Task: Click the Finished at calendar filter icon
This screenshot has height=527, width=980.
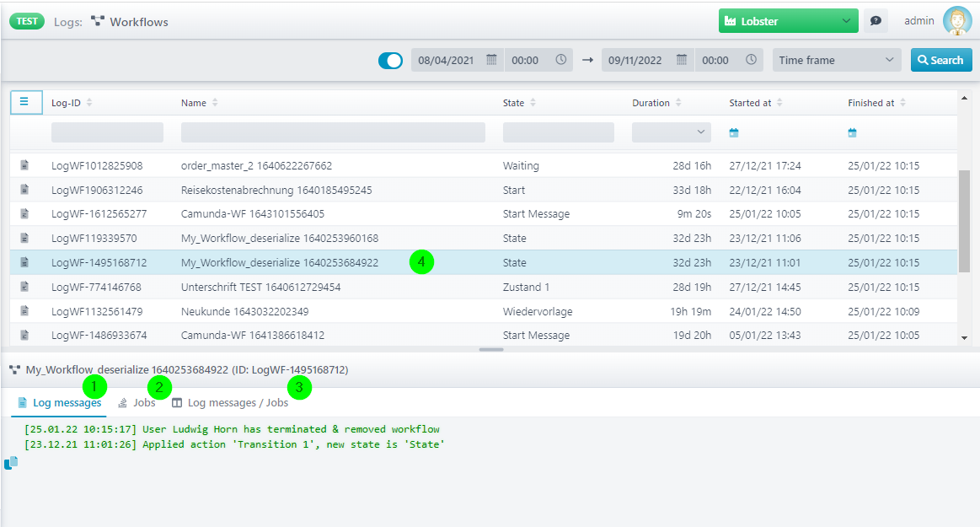Action: [852, 132]
